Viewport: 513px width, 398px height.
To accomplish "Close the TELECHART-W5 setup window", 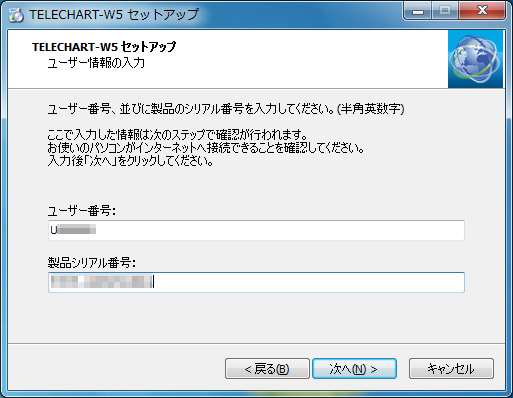I will pos(482,11).
